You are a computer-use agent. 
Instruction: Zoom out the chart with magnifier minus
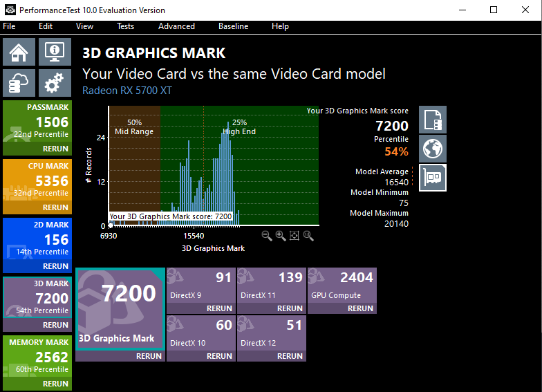(x=267, y=236)
